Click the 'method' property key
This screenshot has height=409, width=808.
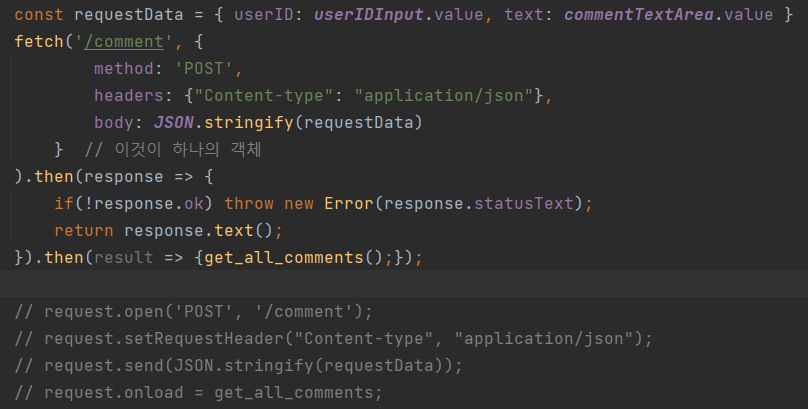coord(124,69)
